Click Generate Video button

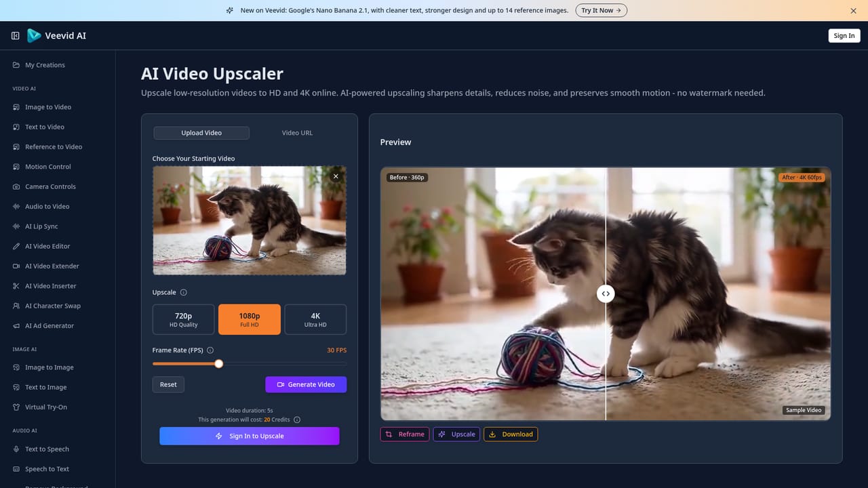(306, 384)
